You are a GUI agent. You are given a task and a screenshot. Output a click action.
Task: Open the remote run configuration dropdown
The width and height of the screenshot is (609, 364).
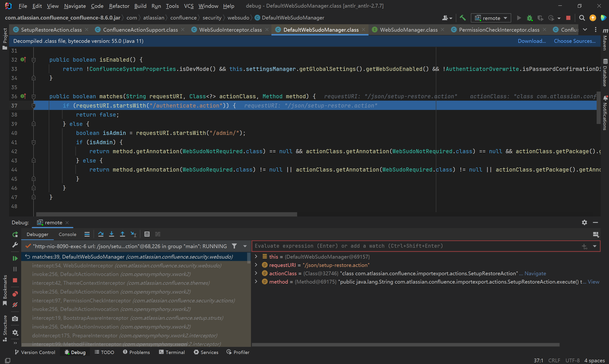(x=491, y=18)
